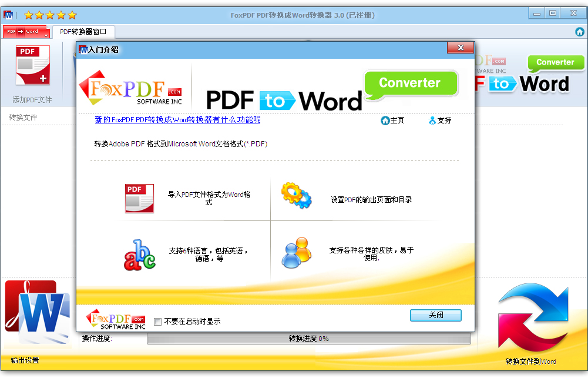588x378 pixels.
Task: Click the 转换文件 label in the main window
Action: point(23,118)
